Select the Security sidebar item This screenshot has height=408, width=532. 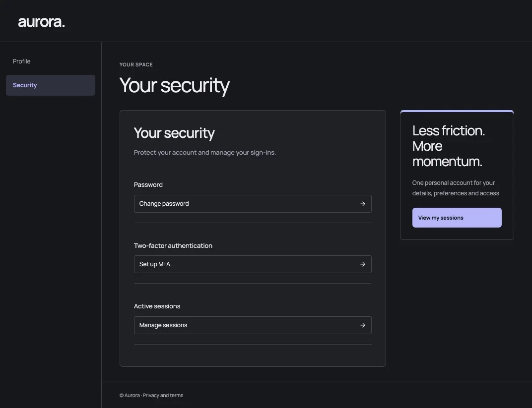(x=51, y=85)
